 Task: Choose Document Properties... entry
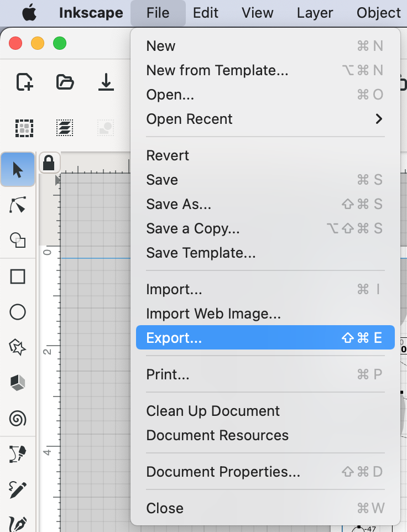(x=265, y=472)
